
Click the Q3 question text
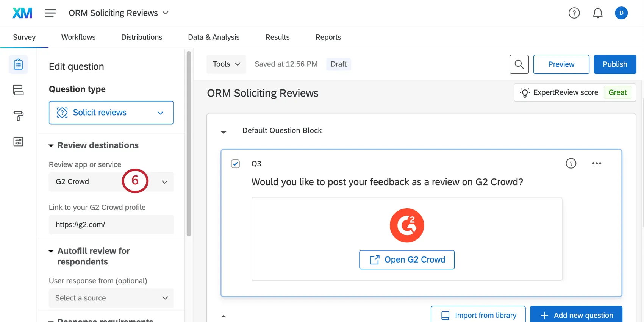click(x=387, y=182)
